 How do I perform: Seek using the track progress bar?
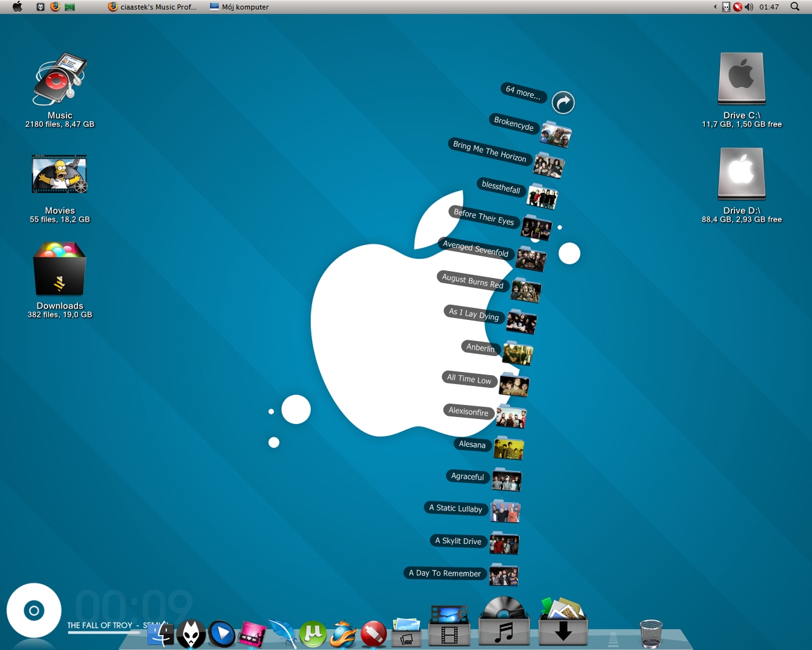[103, 633]
